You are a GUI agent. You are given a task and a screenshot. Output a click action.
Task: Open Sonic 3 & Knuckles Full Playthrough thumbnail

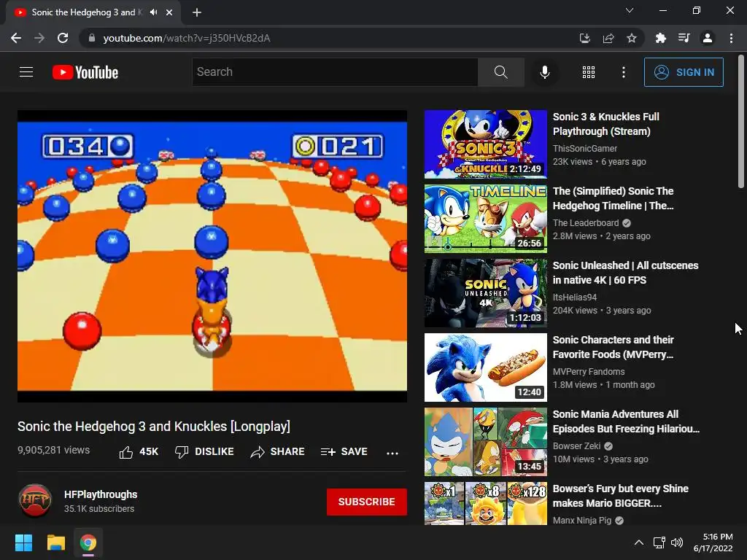click(x=485, y=144)
